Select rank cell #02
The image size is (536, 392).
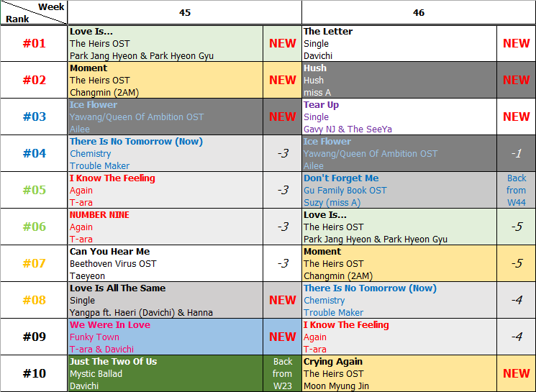pos(34,80)
